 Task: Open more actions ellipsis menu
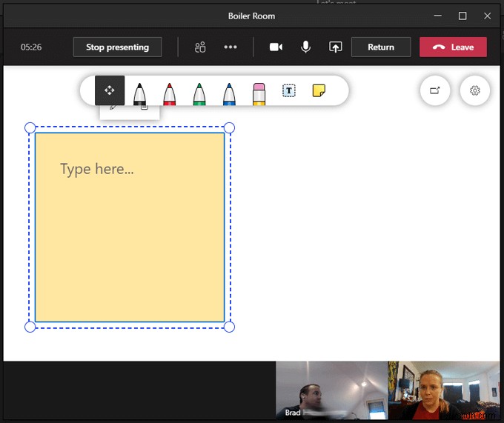[231, 47]
